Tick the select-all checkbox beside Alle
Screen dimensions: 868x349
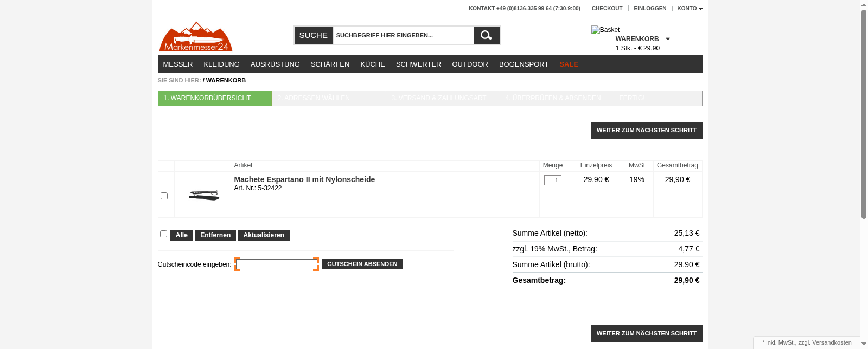pyautogui.click(x=163, y=234)
